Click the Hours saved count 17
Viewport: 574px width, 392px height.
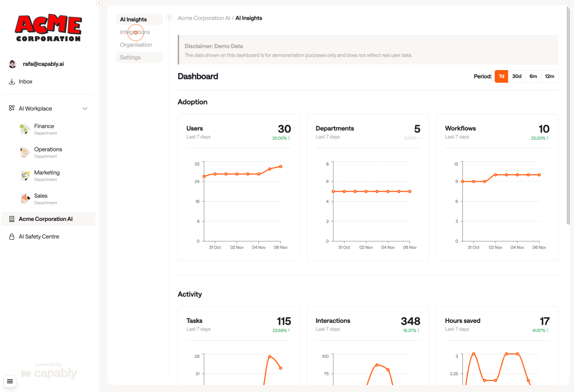pos(545,321)
